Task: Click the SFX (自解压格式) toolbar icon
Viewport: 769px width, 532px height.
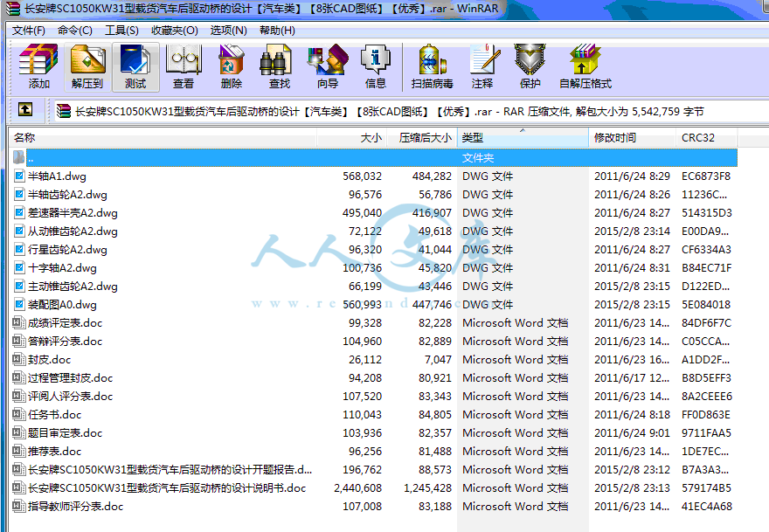Action: coord(585,66)
